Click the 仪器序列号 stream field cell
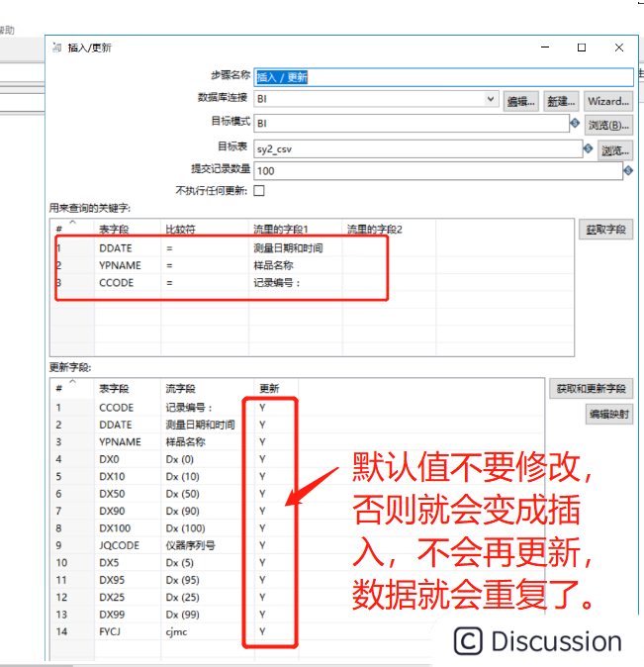This screenshot has width=644, height=667. (190, 545)
